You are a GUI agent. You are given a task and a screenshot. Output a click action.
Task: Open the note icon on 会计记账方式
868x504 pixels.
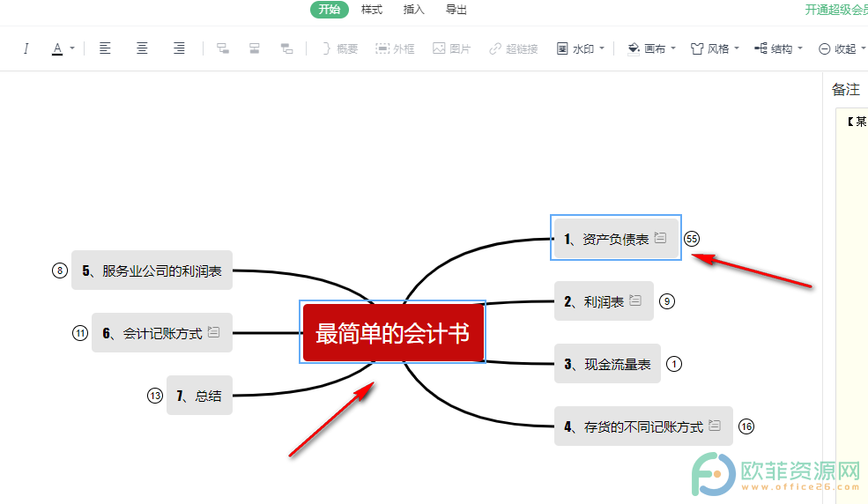[213, 331]
